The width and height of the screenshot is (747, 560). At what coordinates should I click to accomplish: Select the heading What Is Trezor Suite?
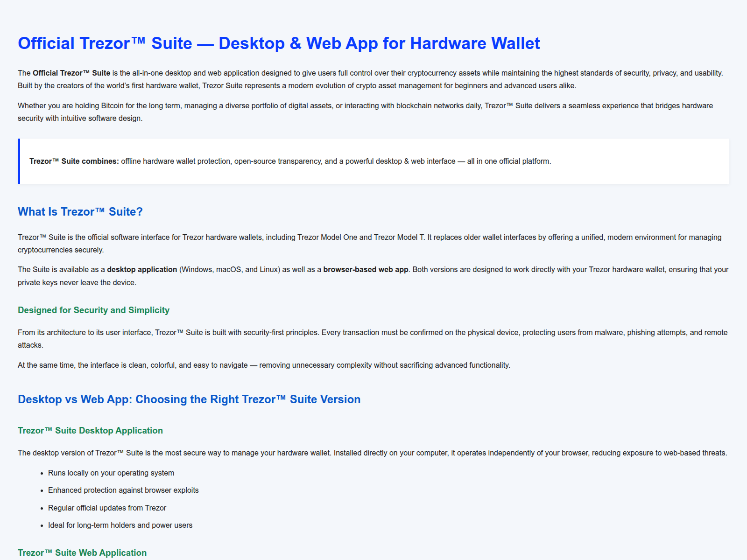[80, 211]
